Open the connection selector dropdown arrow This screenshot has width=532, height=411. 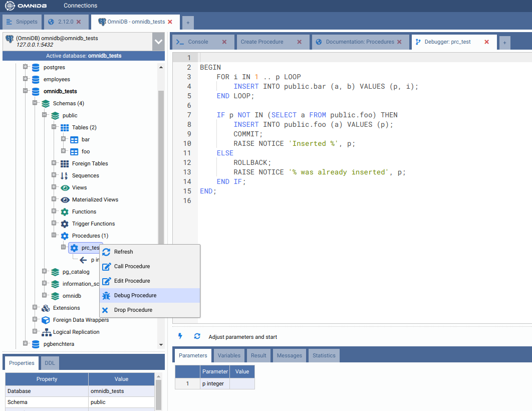[x=158, y=42]
